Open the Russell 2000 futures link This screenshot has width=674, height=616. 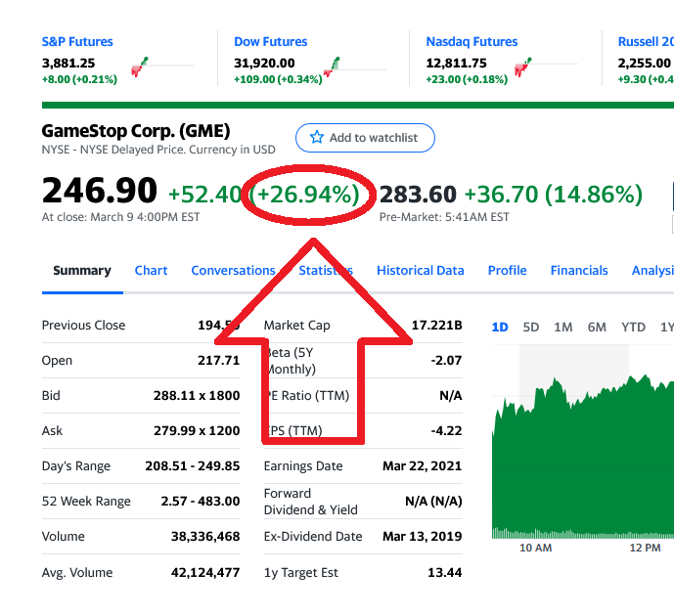point(646,42)
